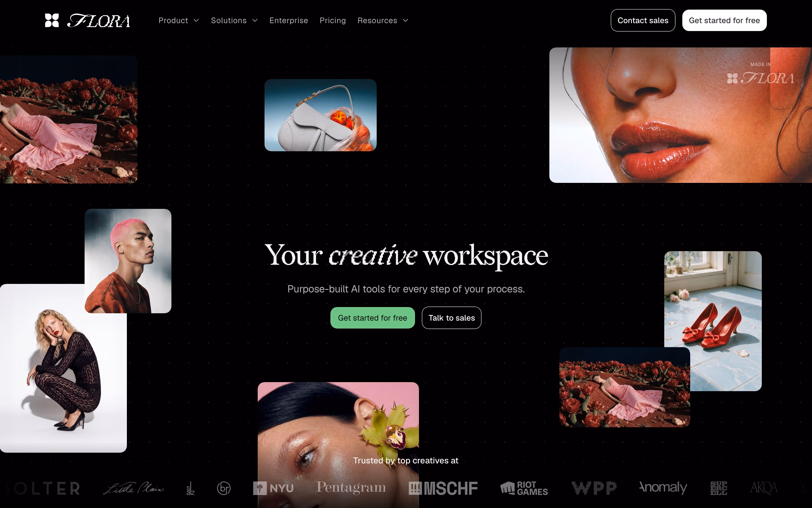
Task: Click the NYU logo
Action: coord(273,488)
